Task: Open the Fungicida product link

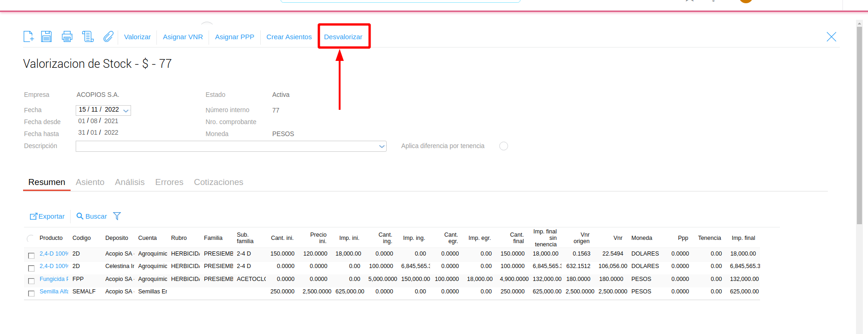Action: [x=54, y=279]
